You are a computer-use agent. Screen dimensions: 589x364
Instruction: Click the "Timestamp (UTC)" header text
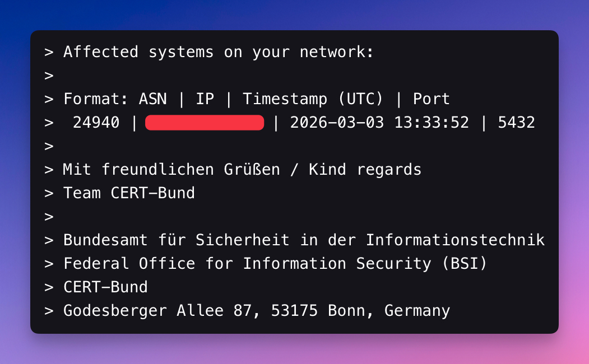pos(313,99)
